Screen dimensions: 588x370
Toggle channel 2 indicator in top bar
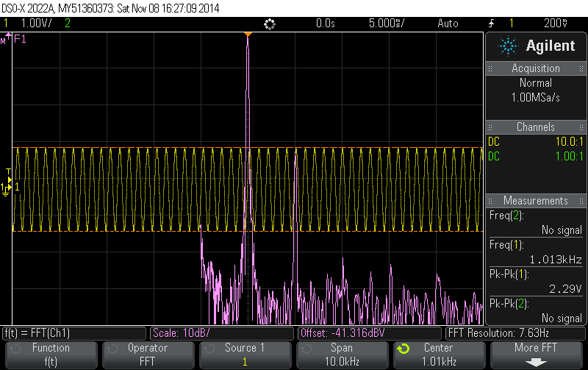68,24
